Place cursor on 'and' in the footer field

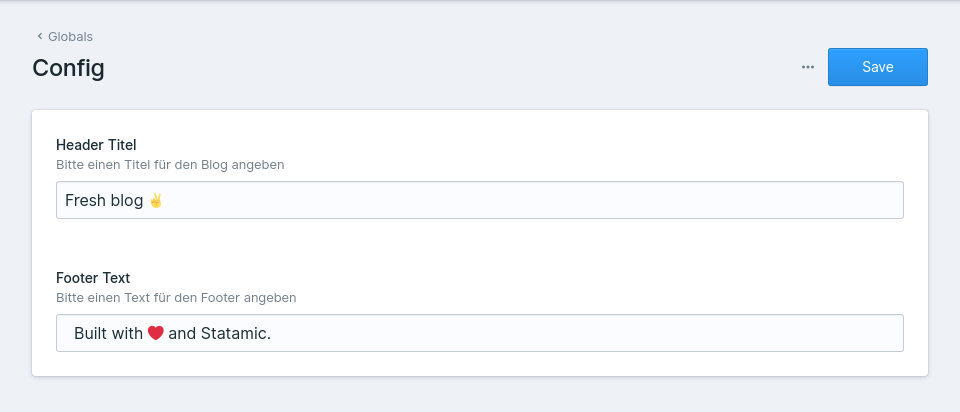pyautogui.click(x=182, y=333)
